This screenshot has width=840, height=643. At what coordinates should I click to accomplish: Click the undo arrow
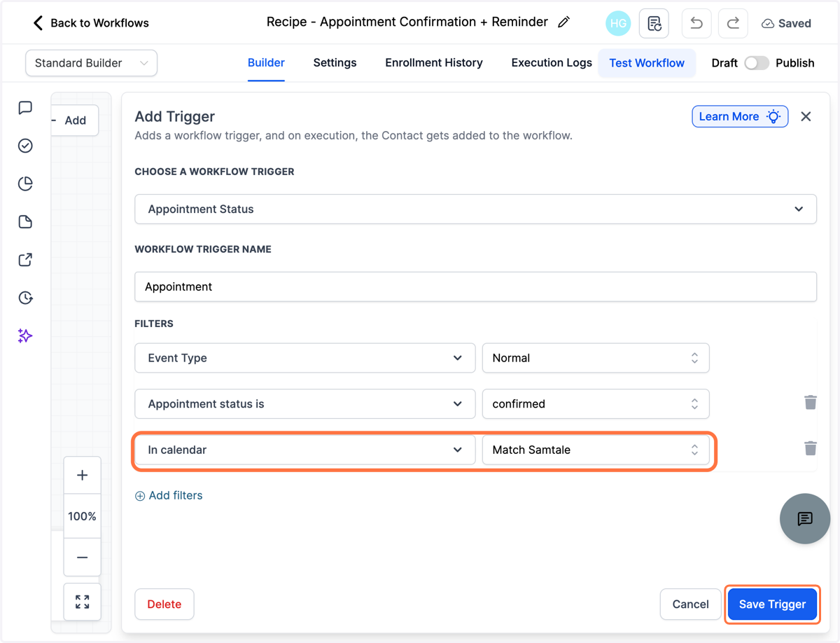click(x=696, y=23)
